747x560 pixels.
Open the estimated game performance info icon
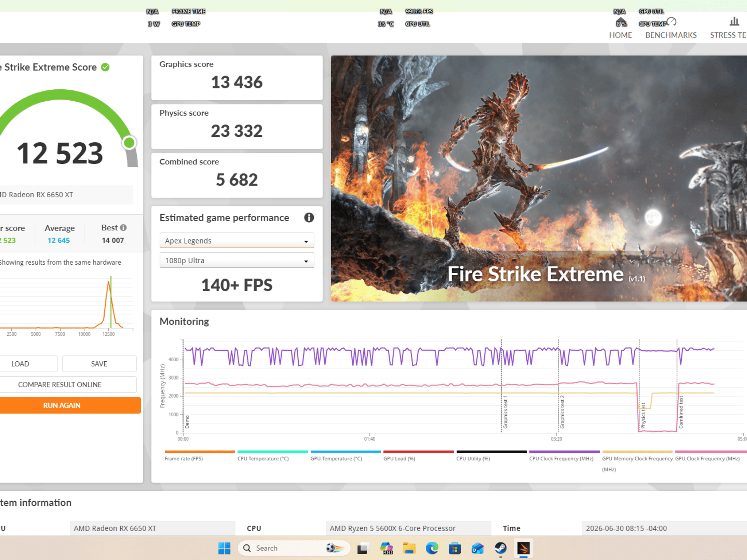coord(309,218)
